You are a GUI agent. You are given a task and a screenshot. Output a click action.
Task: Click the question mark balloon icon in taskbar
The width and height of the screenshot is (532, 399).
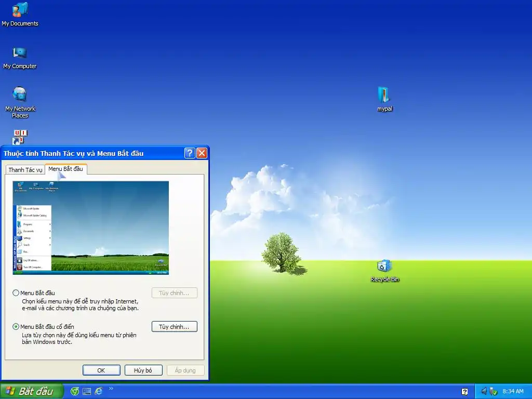pos(464,392)
